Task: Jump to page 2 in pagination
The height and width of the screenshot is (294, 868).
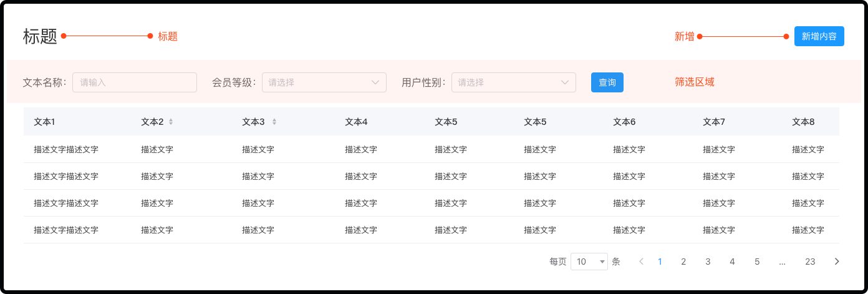Action: pos(683,262)
